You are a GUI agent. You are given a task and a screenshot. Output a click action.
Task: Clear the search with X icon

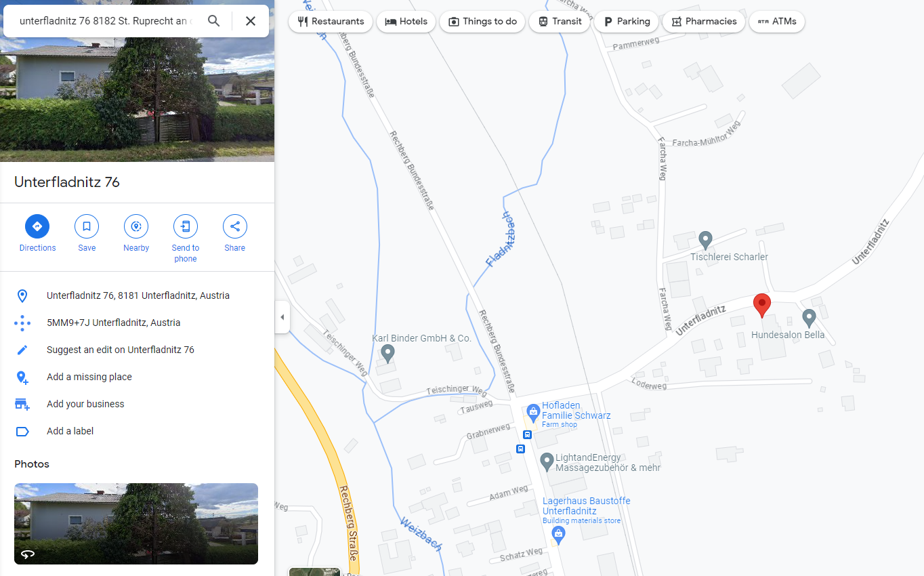[251, 21]
